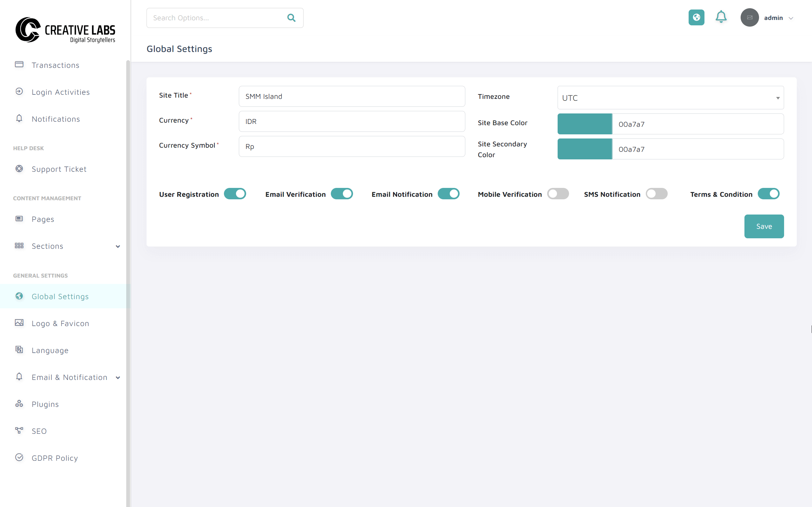Click the Site Base Color swatch

coord(585,124)
